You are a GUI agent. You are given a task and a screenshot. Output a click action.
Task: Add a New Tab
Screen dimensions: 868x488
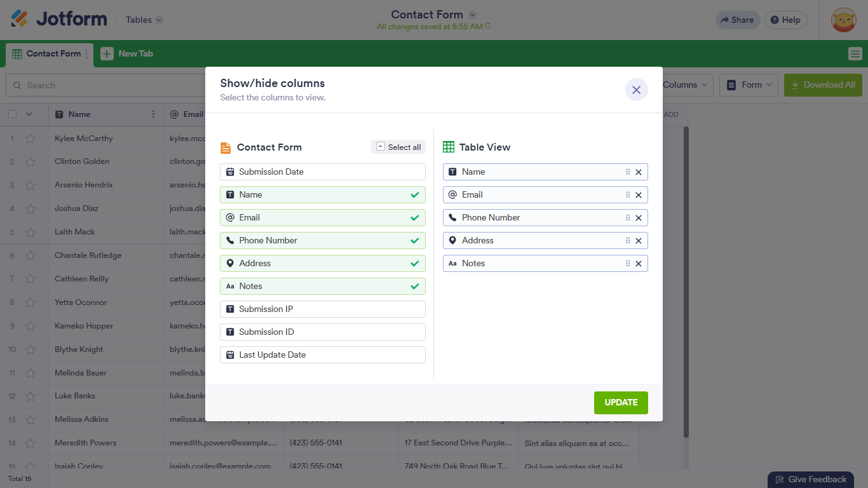(127, 54)
